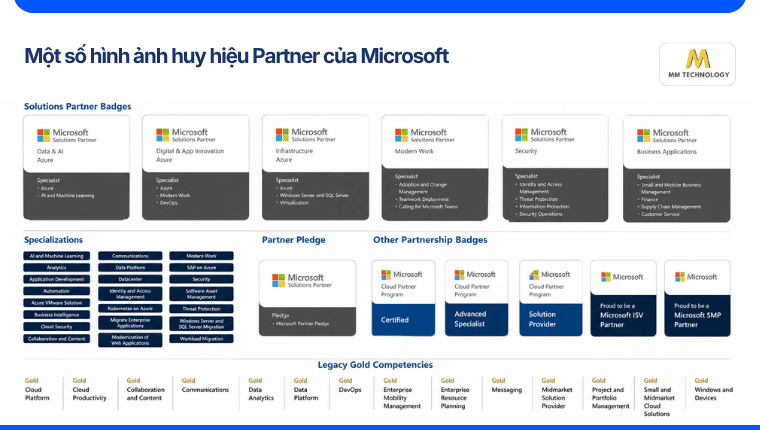Click Microsoft logo on Business Applications badge
The width and height of the screenshot is (760, 430).
(x=643, y=135)
